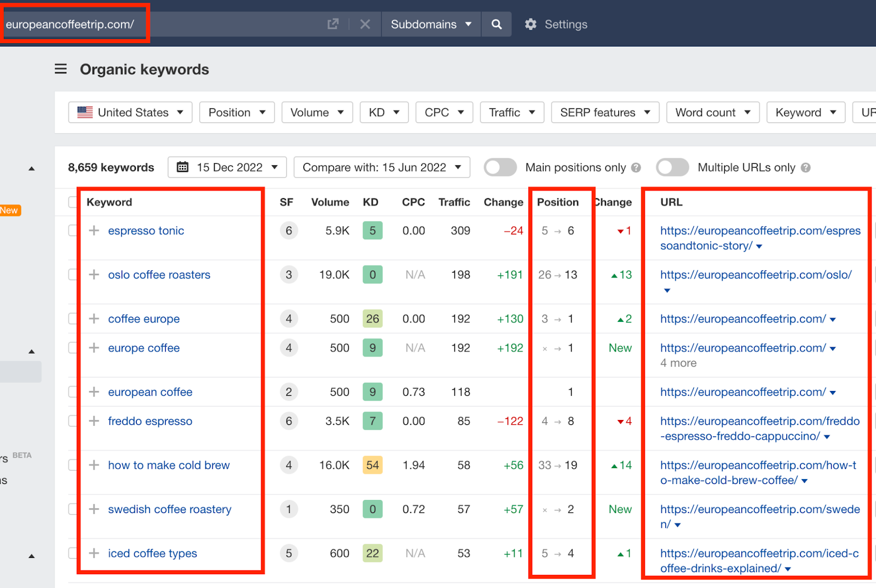Expand the how to make cold brew plus
The image size is (876, 588).
(x=94, y=465)
